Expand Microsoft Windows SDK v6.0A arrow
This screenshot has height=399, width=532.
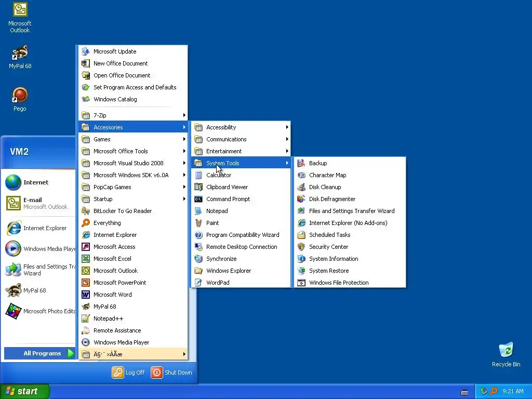pos(184,175)
